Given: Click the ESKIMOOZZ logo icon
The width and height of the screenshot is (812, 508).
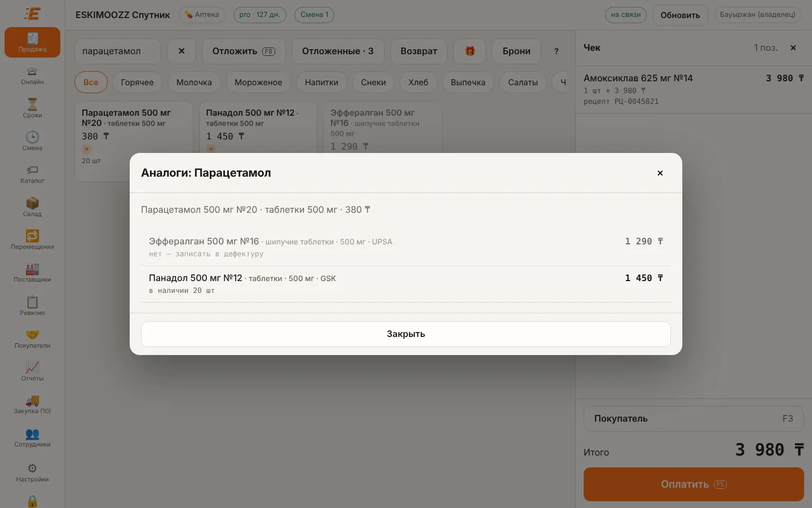Looking at the screenshot, I should [x=32, y=14].
